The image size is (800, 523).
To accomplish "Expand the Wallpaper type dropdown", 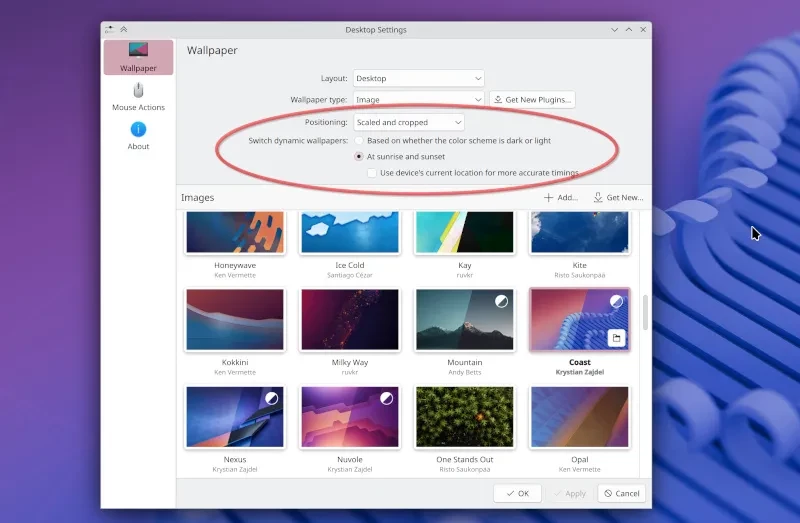I will coord(418,100).
